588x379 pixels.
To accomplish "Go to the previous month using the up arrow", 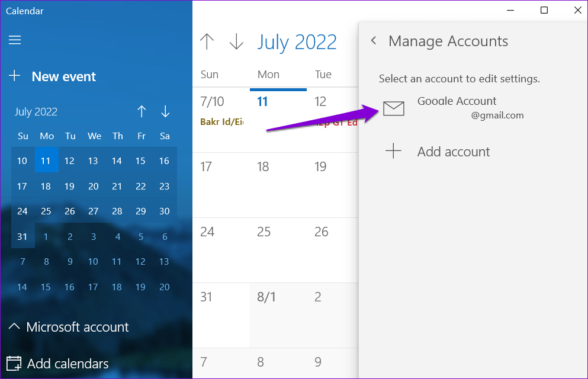I will (x=207, y=41).
